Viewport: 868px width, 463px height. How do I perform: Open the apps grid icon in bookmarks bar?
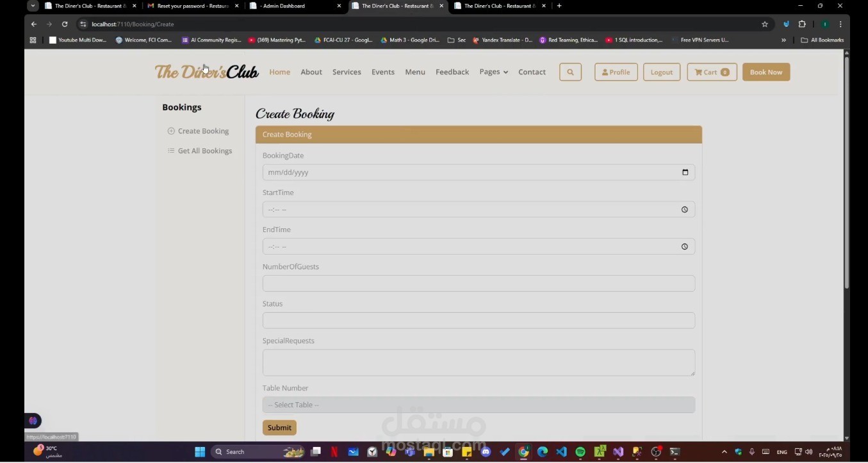(x=33, y=40)
